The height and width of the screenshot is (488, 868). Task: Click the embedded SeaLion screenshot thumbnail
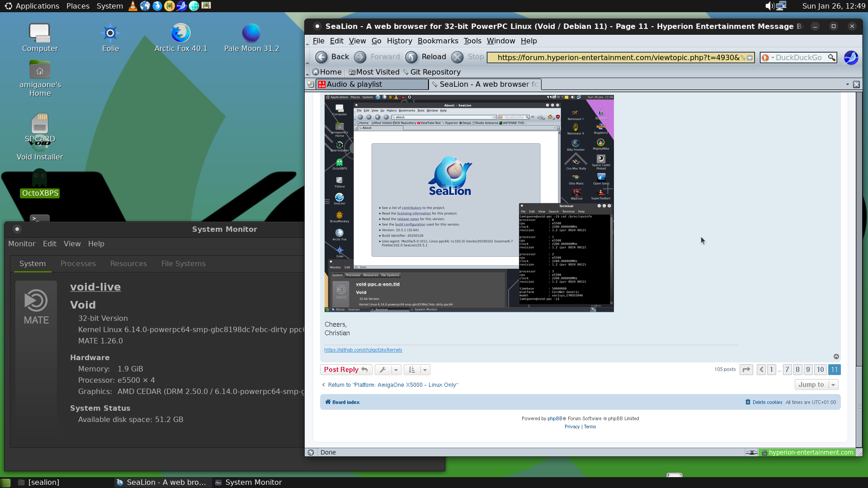pos(469,203)
